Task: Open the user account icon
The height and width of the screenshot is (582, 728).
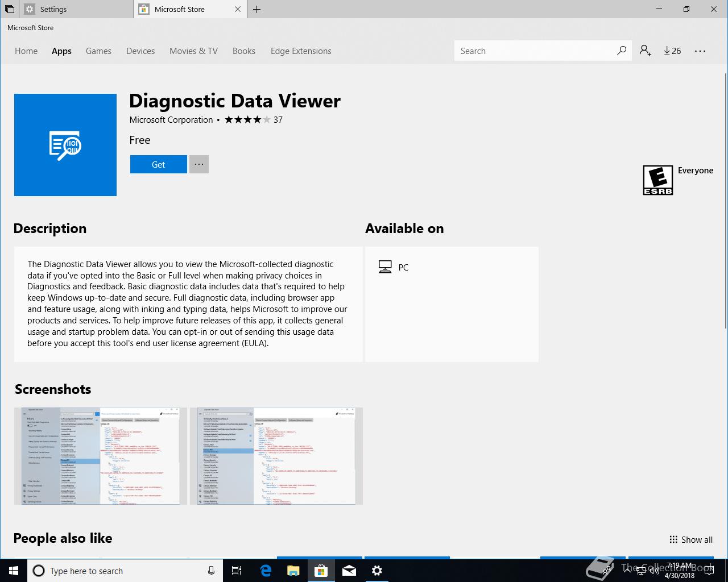Action: (645, 51)
